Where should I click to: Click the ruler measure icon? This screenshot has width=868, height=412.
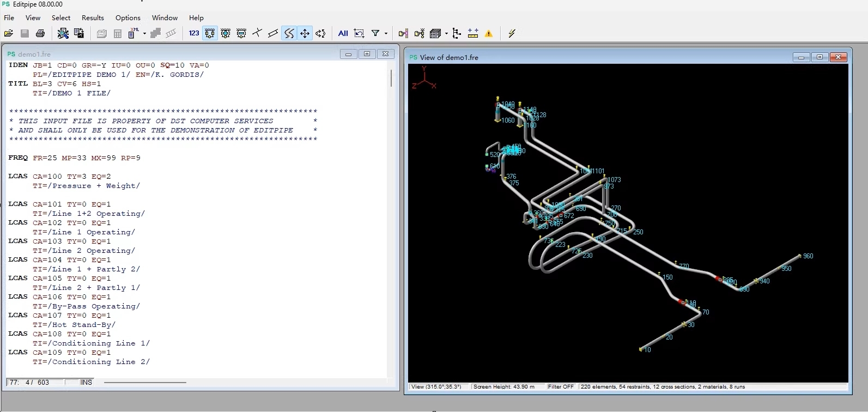click(473, 33)
